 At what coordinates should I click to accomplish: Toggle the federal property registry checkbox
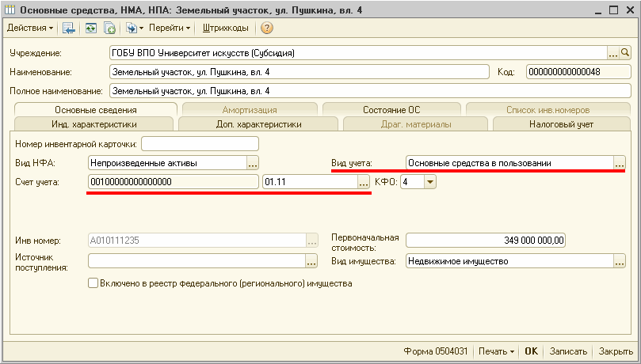pos(93,282)
